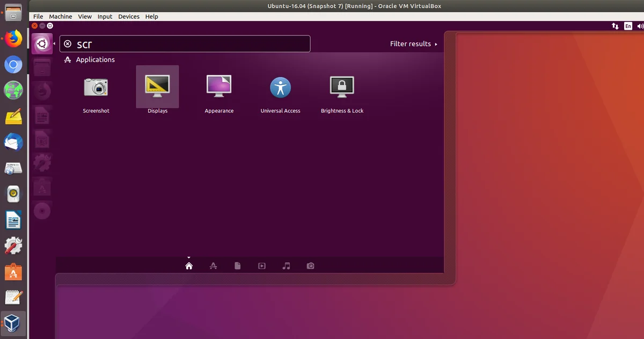Launch the Displays settings result

click(x=157, y=87)
